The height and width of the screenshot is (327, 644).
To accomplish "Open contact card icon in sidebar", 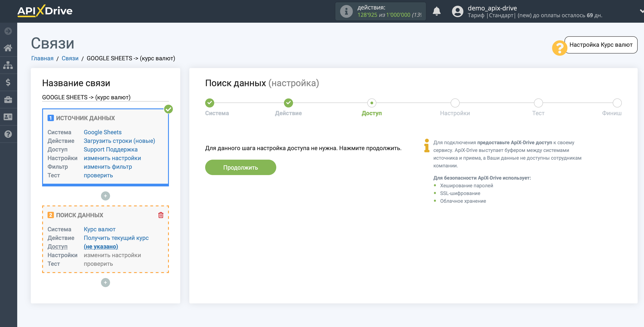I will point(8,117).
